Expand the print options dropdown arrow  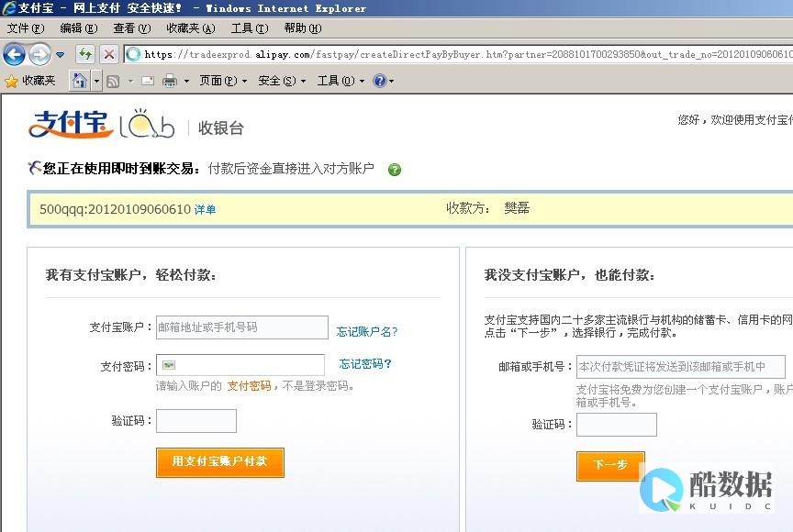pos(186,81)
